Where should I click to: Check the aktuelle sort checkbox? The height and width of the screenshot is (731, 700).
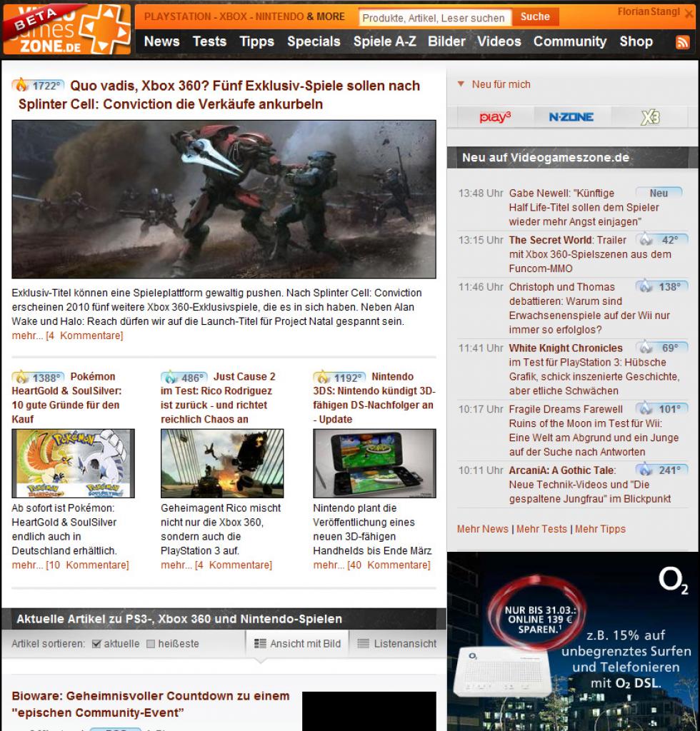click(96, 644)
